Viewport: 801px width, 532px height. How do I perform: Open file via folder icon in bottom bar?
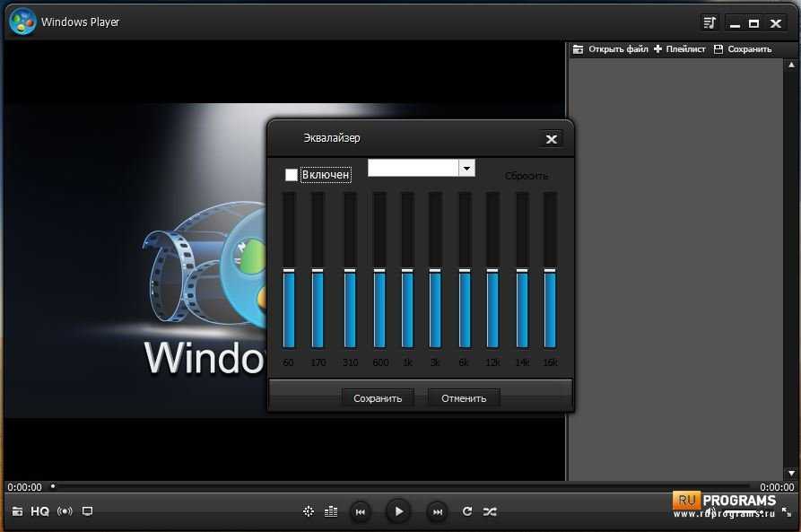(17, 511)
